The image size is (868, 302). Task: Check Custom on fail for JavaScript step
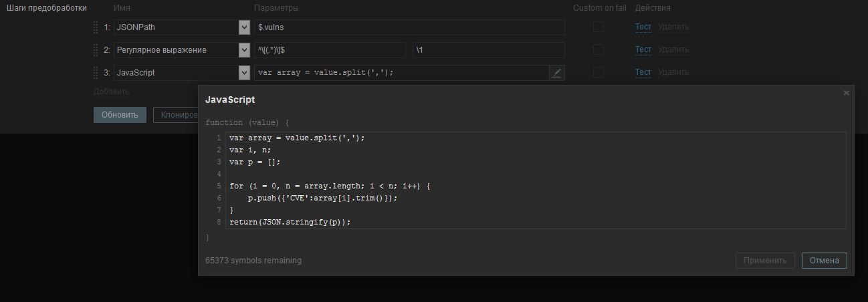(599, 73)
